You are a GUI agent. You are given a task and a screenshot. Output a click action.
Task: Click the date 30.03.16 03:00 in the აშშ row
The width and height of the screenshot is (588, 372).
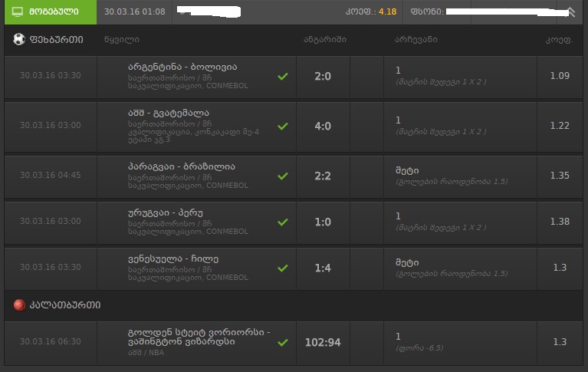51,125
